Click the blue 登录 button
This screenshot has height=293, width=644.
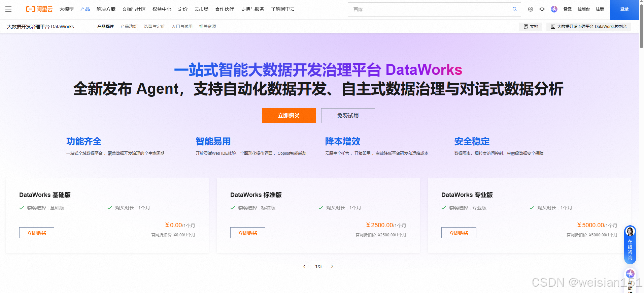tap(624, 10)
